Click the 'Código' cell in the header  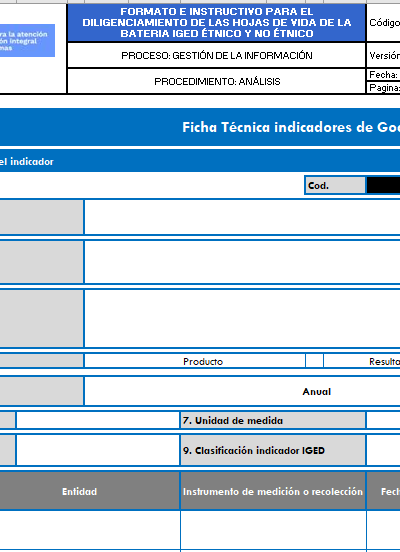pos(383,23)
